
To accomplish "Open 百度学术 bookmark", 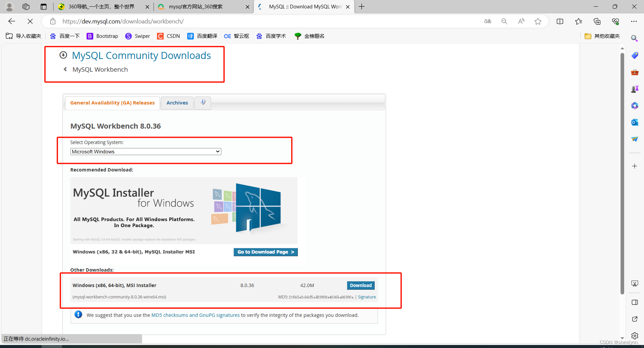I will pos(271,36).
